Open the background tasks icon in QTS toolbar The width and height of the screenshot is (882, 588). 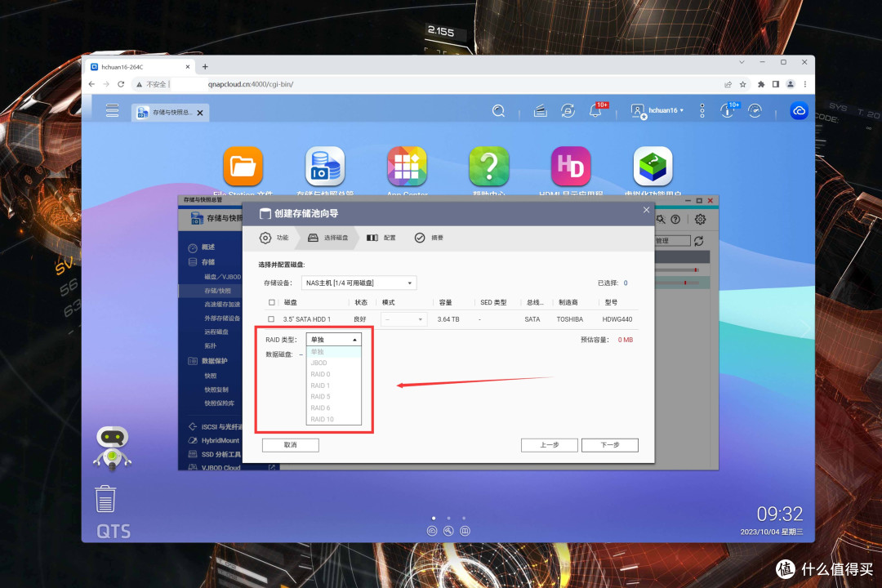pos(540,111)
